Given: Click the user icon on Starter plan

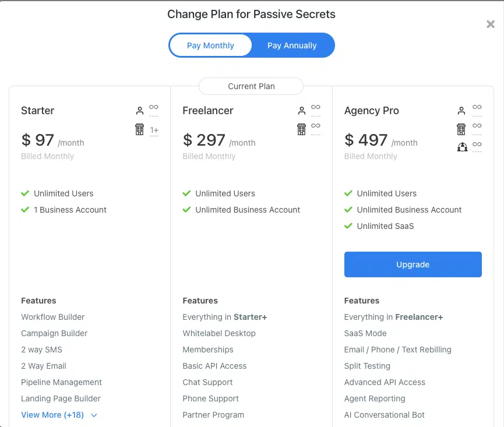Looking at the screenshot, I should (x=139, y=111).
